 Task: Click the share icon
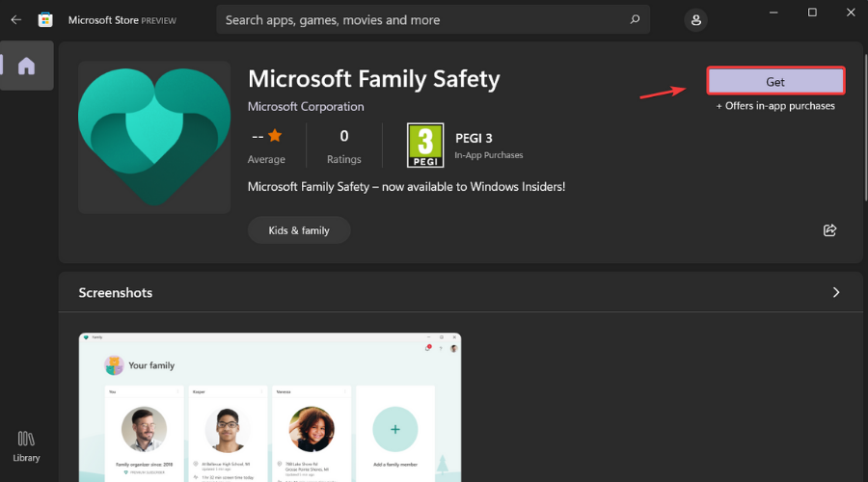(829, 230)
